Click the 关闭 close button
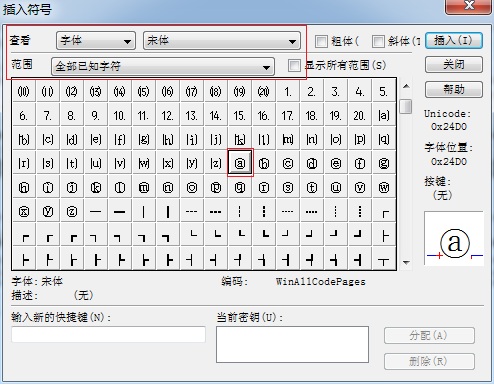This screenshot has width=494, height=386. pyautogui.click(x=454, y=64)
